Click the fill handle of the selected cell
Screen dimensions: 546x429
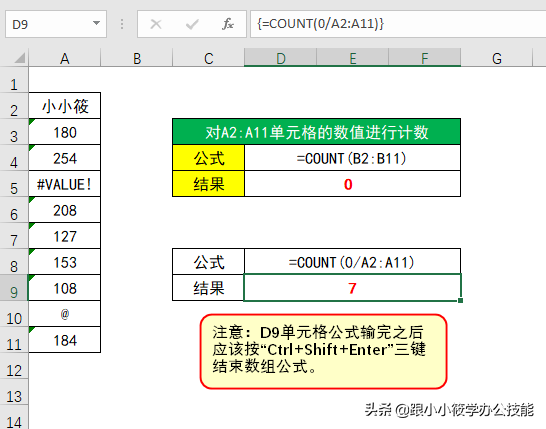[460, 300]
